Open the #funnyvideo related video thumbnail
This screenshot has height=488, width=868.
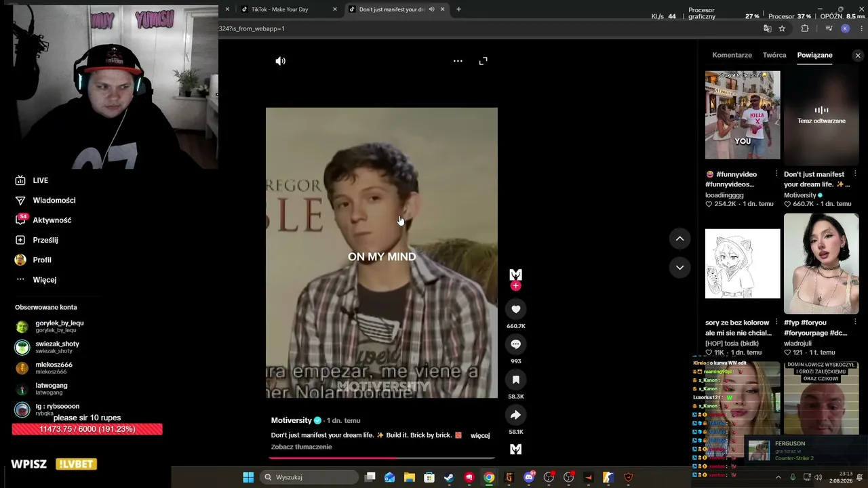click(743, 115)
